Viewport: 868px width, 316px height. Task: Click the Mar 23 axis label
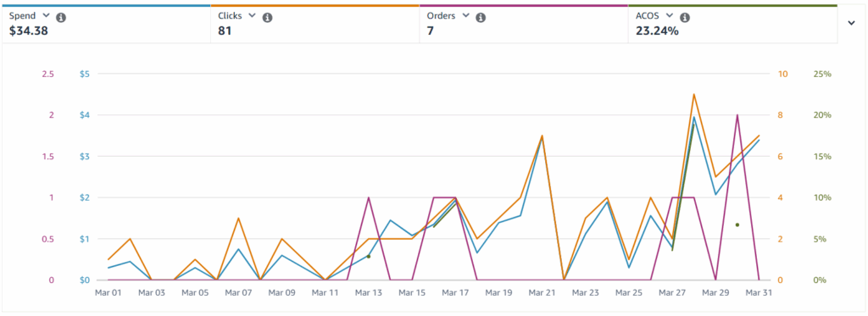[x=585, y=292]
